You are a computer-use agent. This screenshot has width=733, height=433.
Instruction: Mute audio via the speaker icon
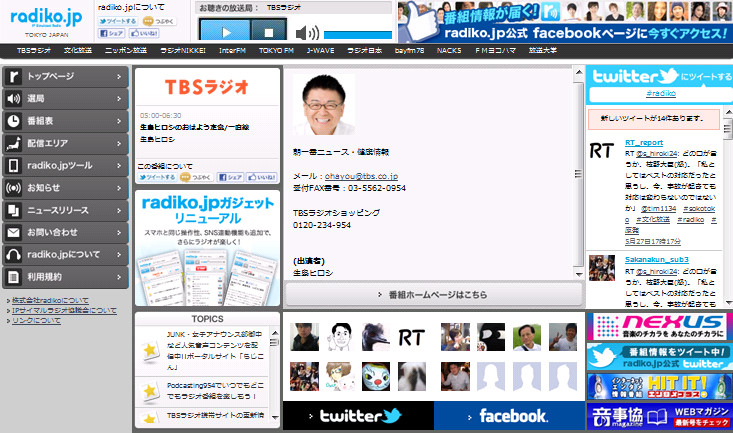click(x=308, y=33)
